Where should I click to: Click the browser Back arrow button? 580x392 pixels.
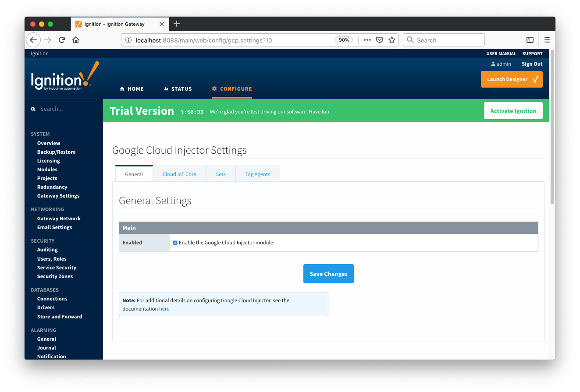pos(33,40)
